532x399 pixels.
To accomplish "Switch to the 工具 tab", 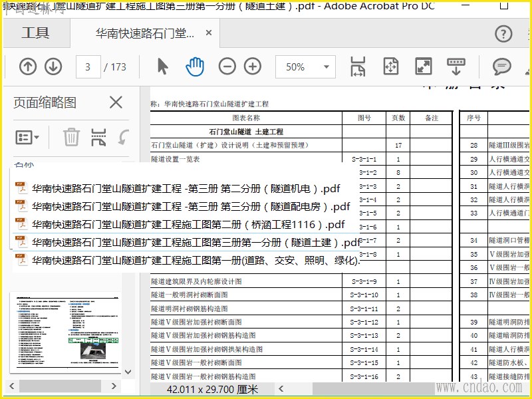I will [x=36, y=33].
